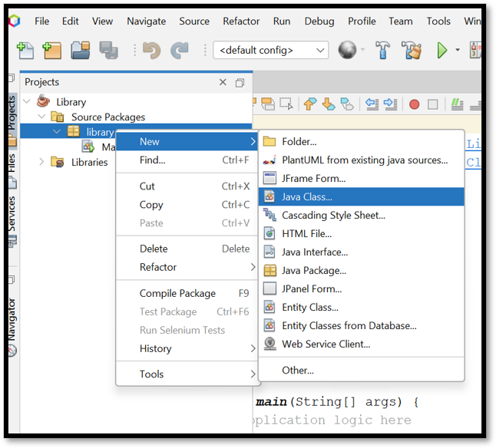Choose Compile Package in context menu
This screenshot has width=496, height=448.
tap(188, 293)
